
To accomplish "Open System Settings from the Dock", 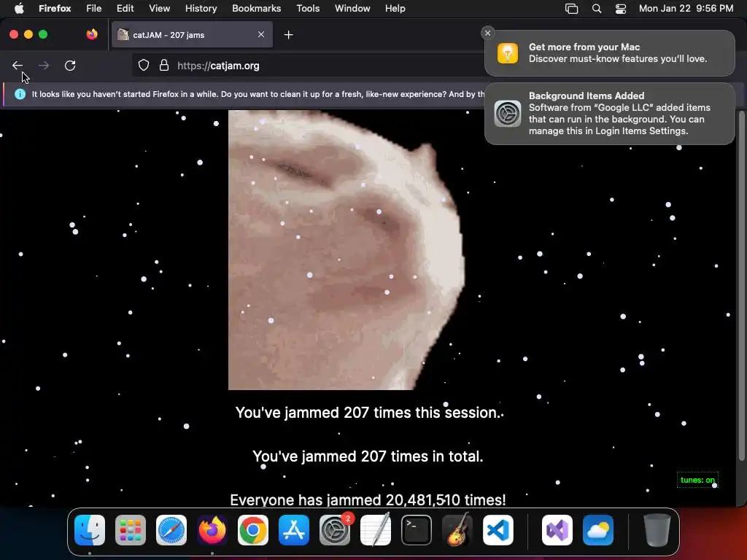I will (x=335, y=530).
